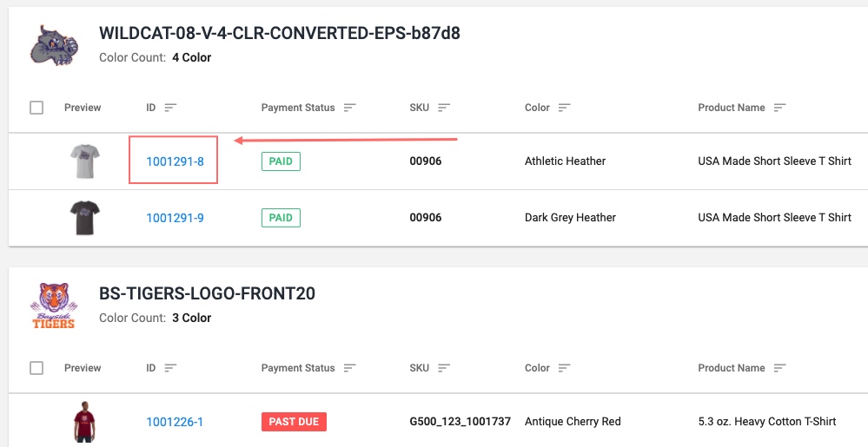868x447 pixels.
Task: Open order ID 1001291-8
Action: pyautogui.click(x=175, y=161)
